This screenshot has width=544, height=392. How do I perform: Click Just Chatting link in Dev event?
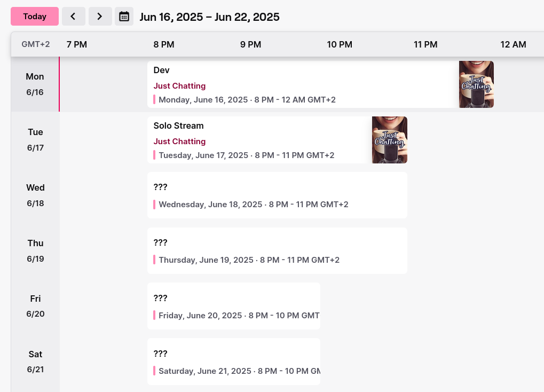tap(179, 86)
